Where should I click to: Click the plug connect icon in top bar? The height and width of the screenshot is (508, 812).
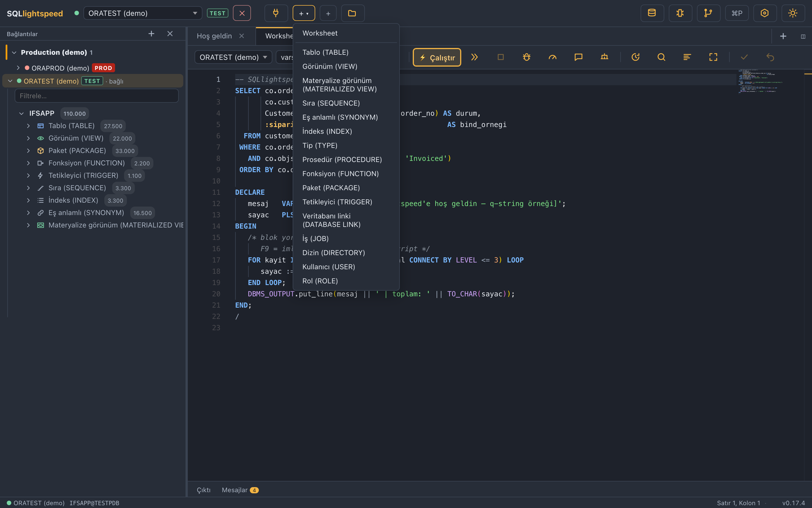[276, 13]
